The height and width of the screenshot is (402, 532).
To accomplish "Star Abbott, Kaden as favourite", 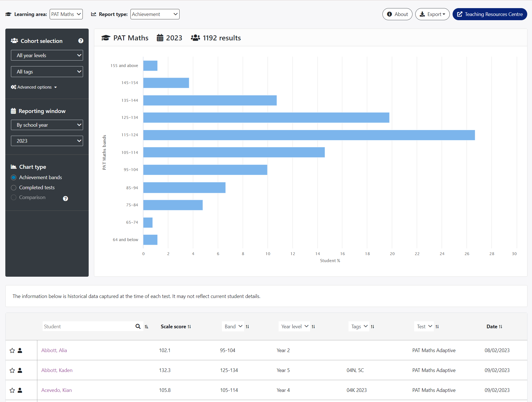I will (12, 370).
